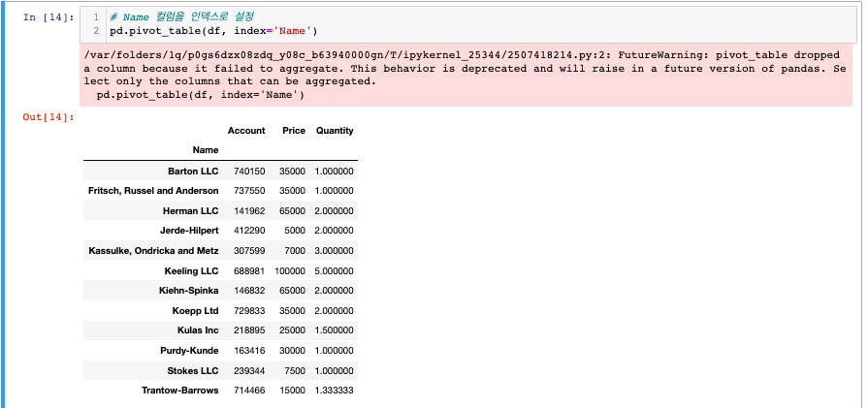Select the Kiehn-Spinka row label
This screenshot has height=408, width=868.
pos(190,290)
